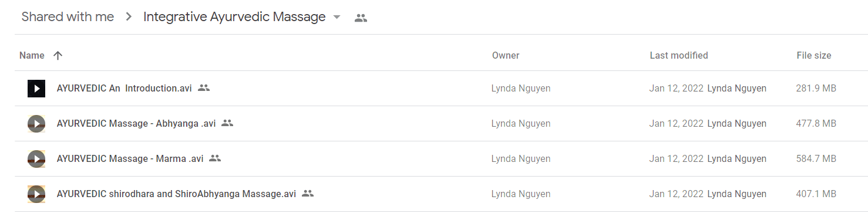Sort by the Name column header
The image size is (868, 220).
[32, 56]
